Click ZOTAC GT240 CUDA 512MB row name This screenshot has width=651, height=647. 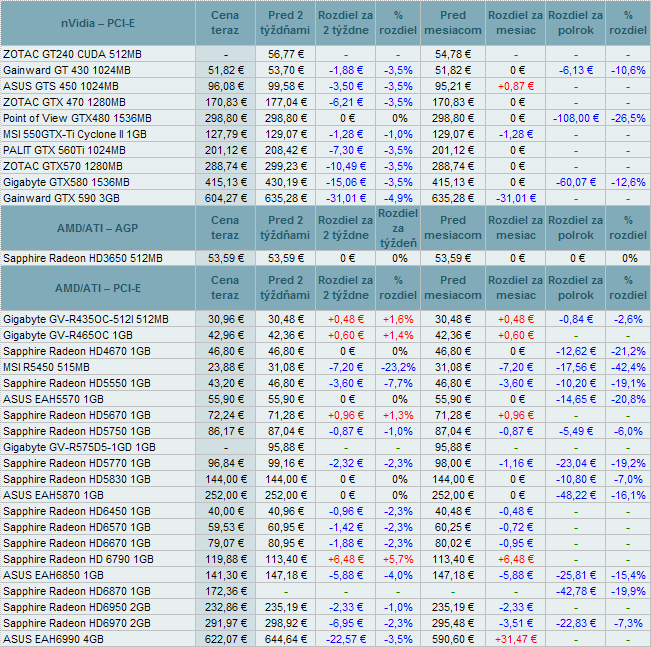click(x=72, y=54)
